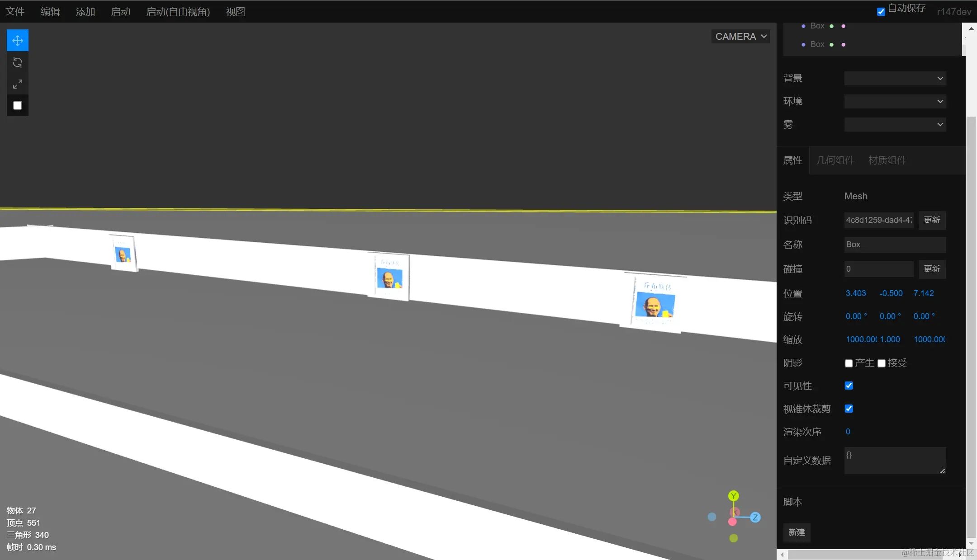Click the green dot beside first Box
This screenshot has height=560, width=977.
click(x=831, y=26)
